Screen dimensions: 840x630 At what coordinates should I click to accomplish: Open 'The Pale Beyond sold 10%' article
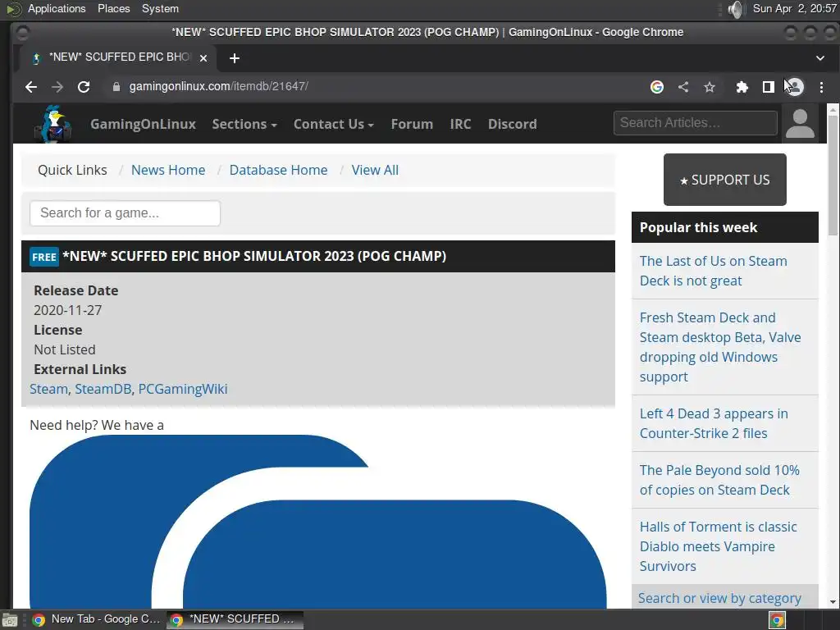pyautogui.click(x=719, y=480)
